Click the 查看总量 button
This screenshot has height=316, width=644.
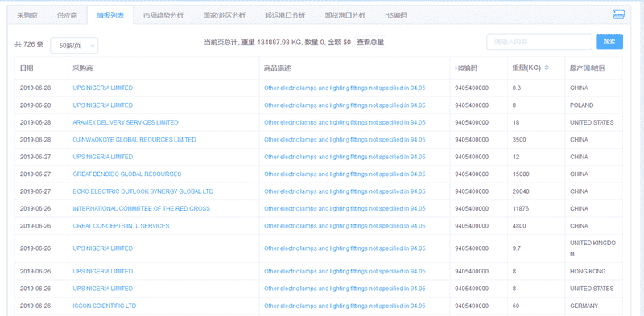(370, 42)
